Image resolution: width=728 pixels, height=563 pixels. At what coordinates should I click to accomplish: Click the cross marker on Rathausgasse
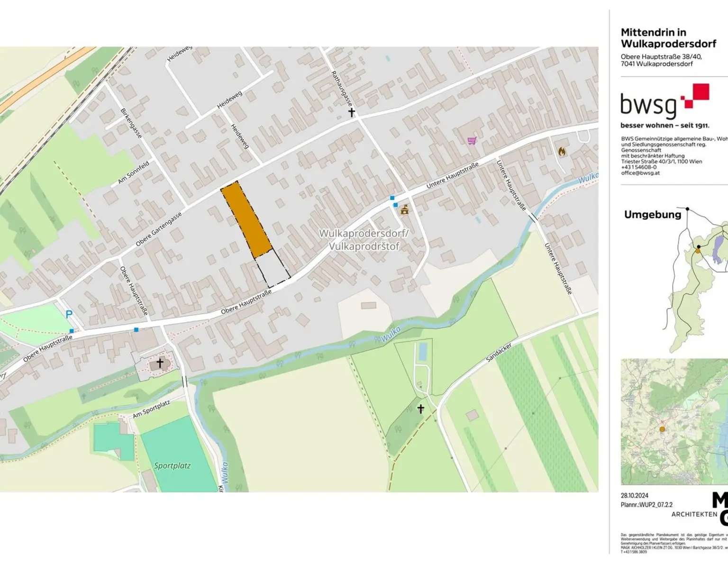tap(352, 112)
